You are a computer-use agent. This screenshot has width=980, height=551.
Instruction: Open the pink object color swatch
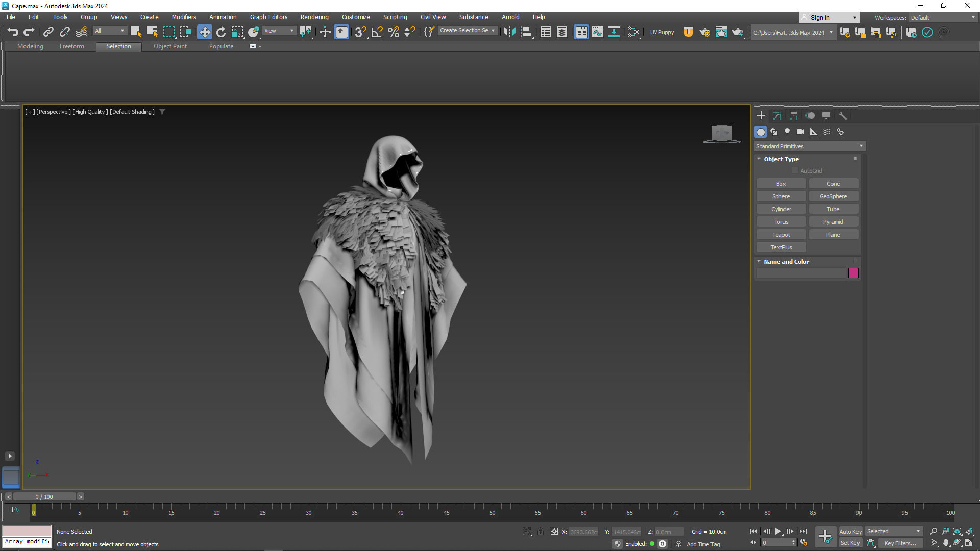[853, 273]
